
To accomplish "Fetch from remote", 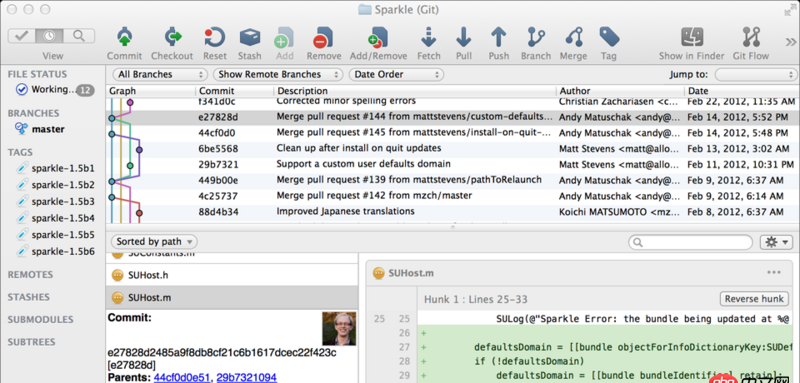I will [429, 37].
